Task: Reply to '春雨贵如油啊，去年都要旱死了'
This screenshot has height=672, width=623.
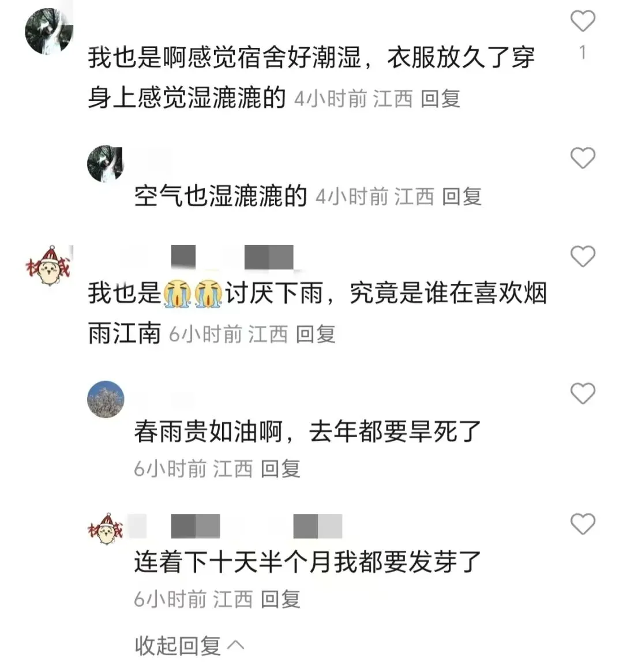Action: [280, 468]
